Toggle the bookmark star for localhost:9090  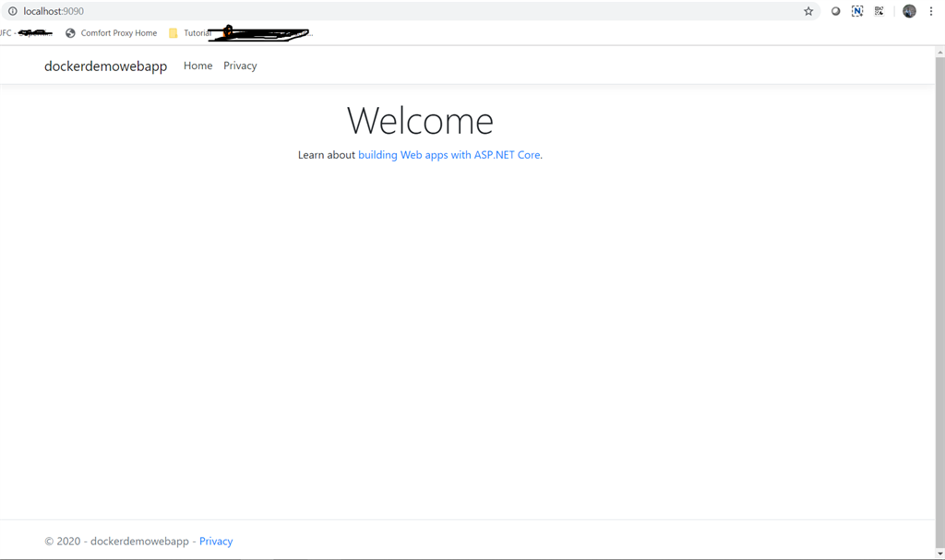pos(808,10)
